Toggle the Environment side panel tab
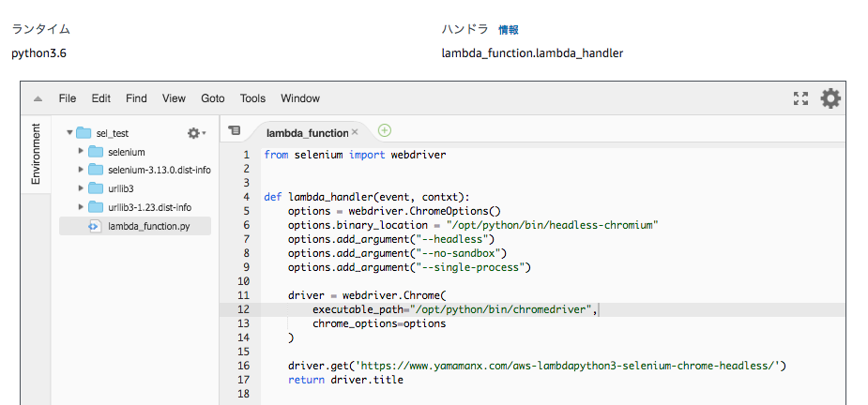This screenshot has width=868, height=405. [36, 154]
